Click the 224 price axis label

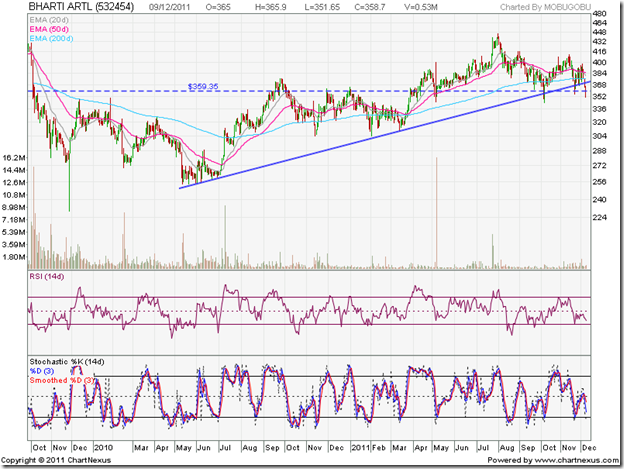599,218
